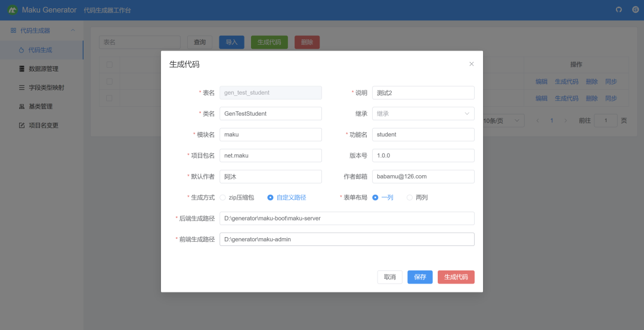Collapse the 代码生成器 sidebar group

[x=73, y=30]
